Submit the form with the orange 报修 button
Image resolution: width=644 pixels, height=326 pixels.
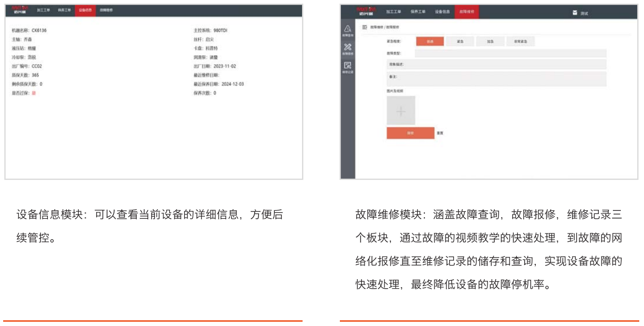point(410,133)
